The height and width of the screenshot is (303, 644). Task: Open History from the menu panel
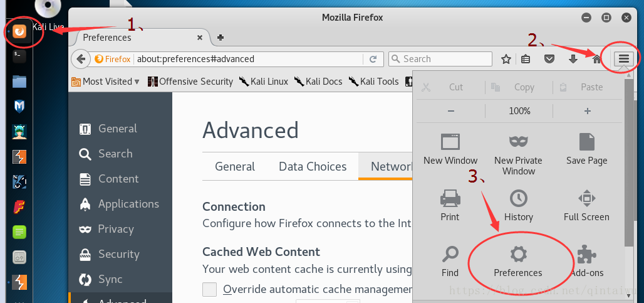(518, 206)
